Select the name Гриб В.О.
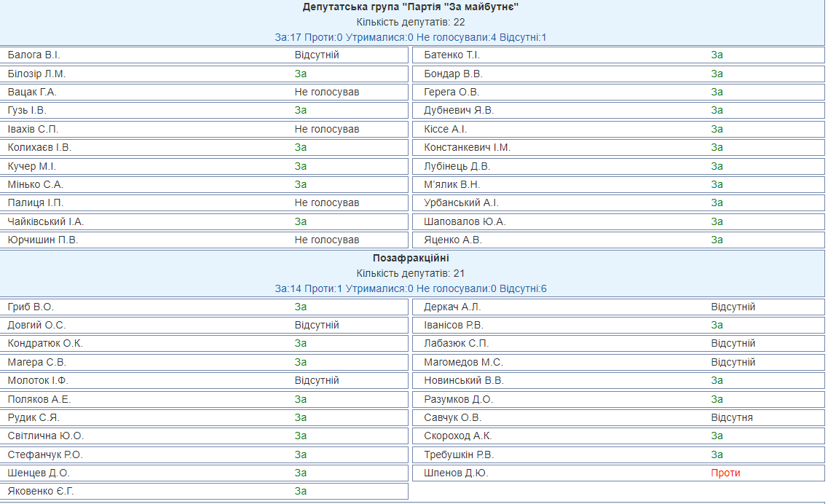 31,307
